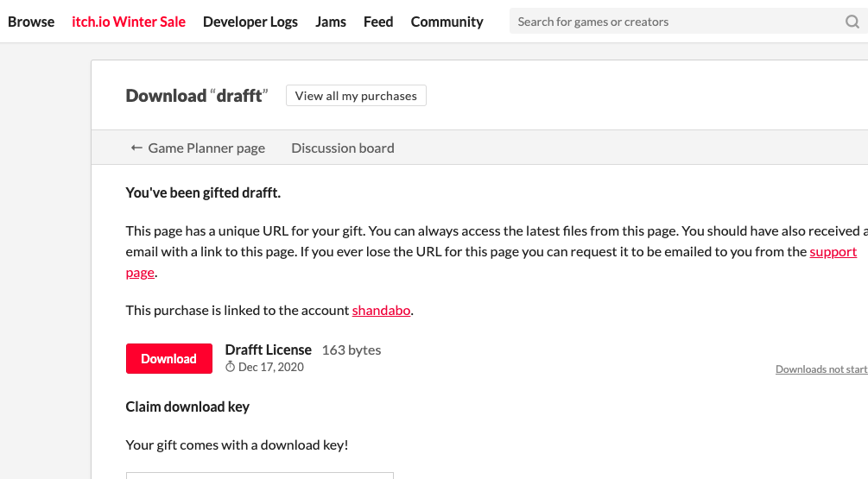Switch to the Discussion board tab

pos(343,148)
